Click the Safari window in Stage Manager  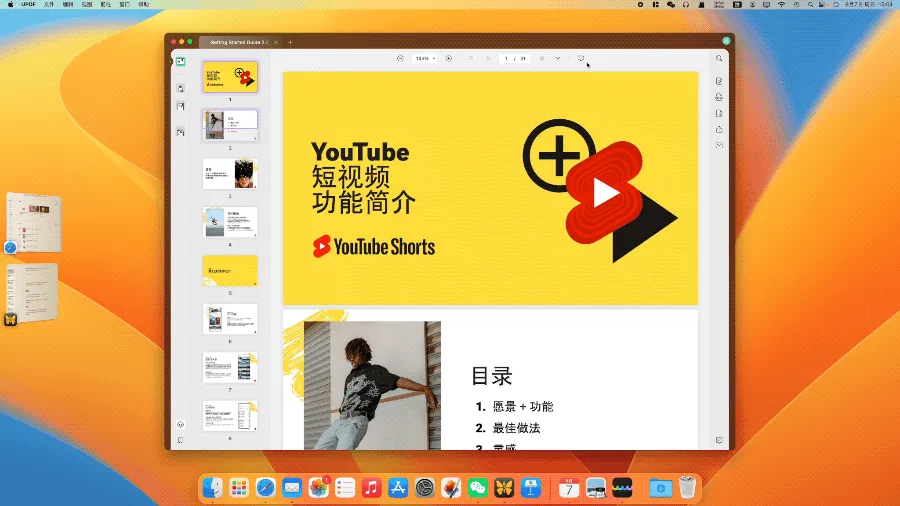tap(33, 223)
